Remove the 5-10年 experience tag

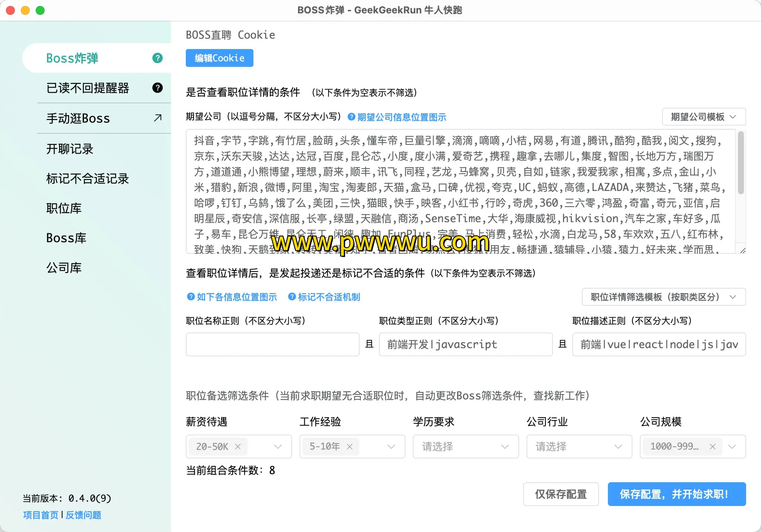click(x=349, y=447)
